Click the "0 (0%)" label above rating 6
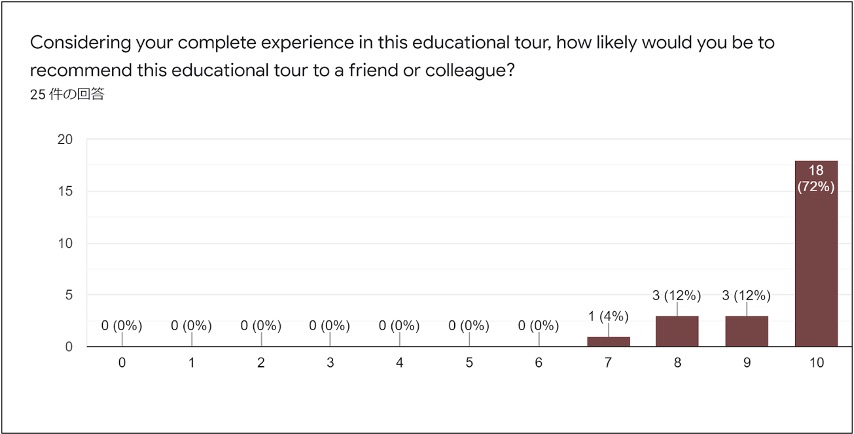The height and width of the screenshot is (434, 854). click(538, 325)
